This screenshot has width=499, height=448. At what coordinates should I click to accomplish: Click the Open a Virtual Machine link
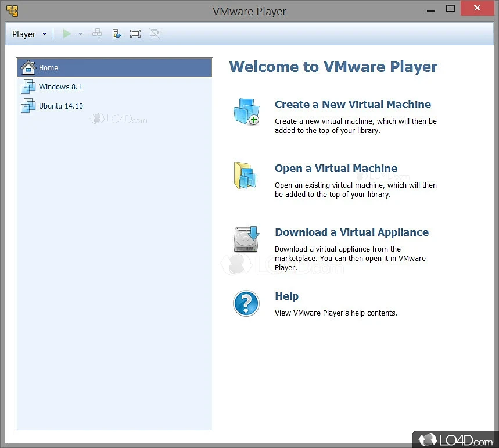point(336,169)
